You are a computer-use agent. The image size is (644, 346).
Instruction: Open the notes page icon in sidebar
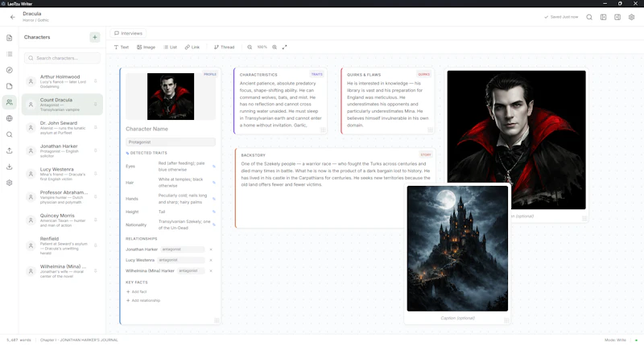coord(10,86)
